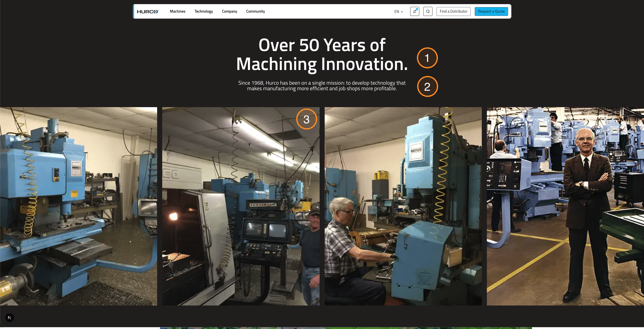644x329 pixels.
Task: Click the Hurco logo
Action: (x=148, y=12)
